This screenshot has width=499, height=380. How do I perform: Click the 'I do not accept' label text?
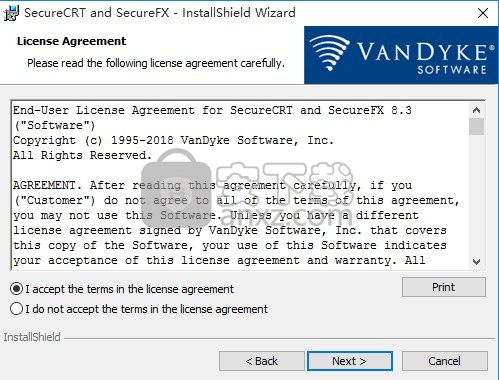146,309
